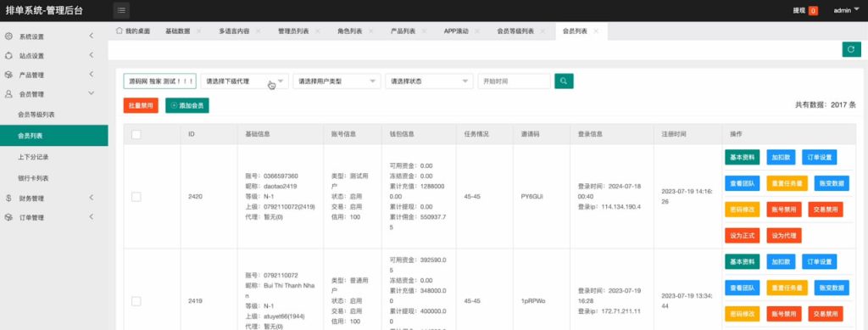Image resolution: width=868 pixels, height=330 pixels.
Task: Open 基本资料 for member 2420
Action: (743, 157)
